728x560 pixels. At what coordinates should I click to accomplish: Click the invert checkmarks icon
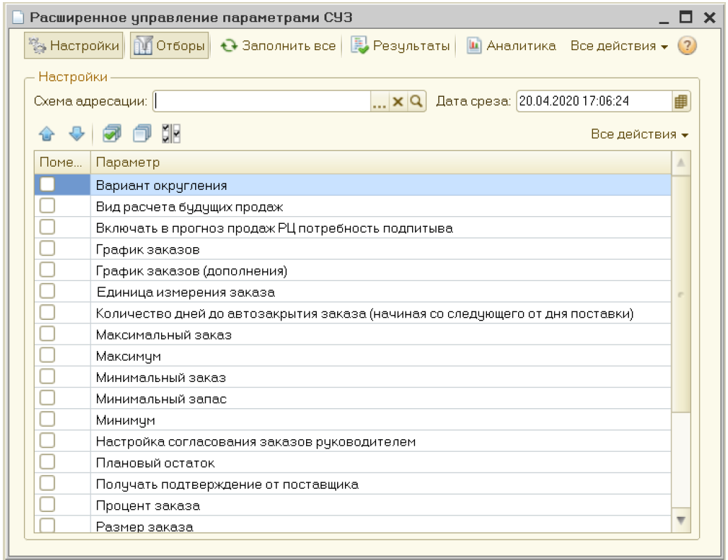(x=171, y=133)
